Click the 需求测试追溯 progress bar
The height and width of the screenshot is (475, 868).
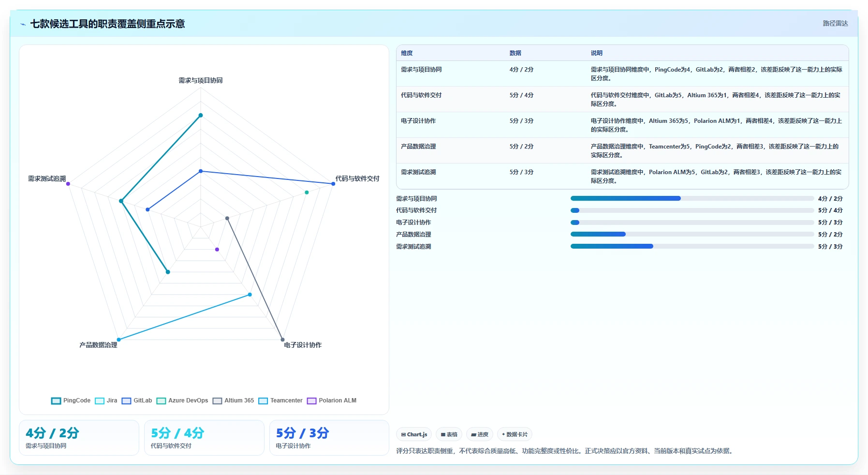[692, 246]
